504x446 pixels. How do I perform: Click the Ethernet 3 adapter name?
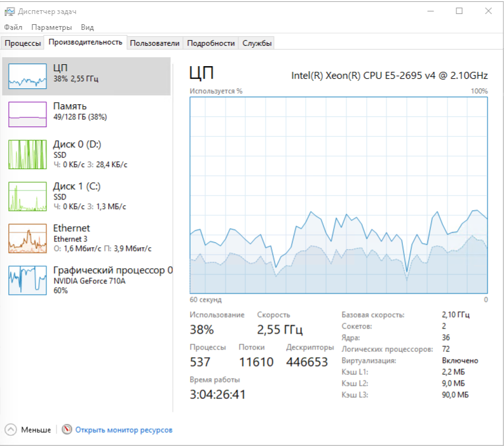pos(71,239)
